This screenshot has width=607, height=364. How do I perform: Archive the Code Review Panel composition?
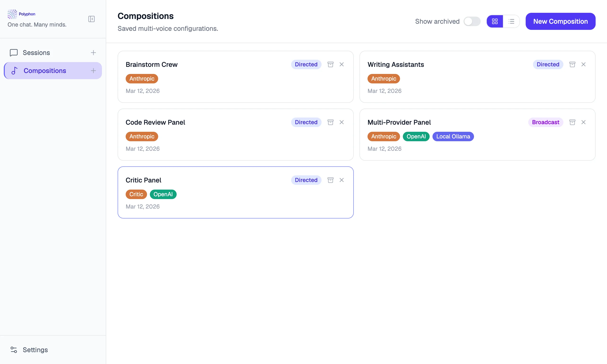click(x=331, y=122)
